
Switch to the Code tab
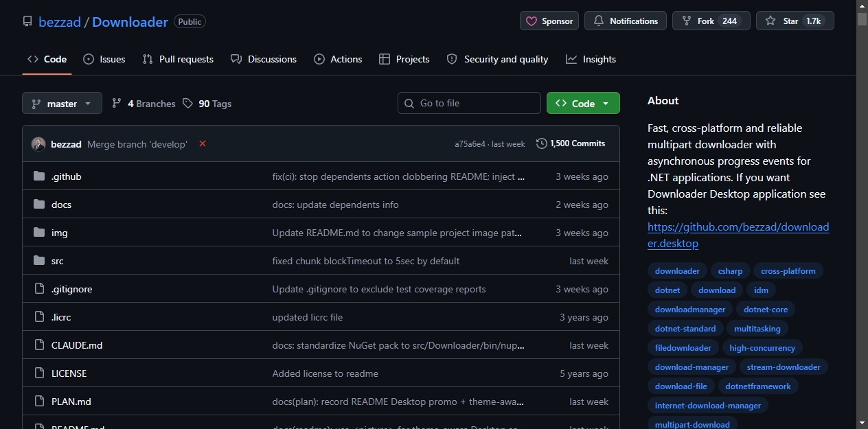coord(47,59)
